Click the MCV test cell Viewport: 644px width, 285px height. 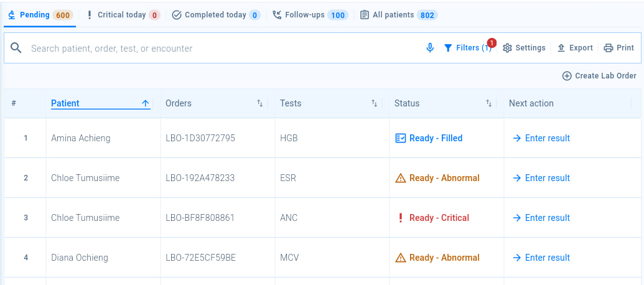[x=289, y=258]
